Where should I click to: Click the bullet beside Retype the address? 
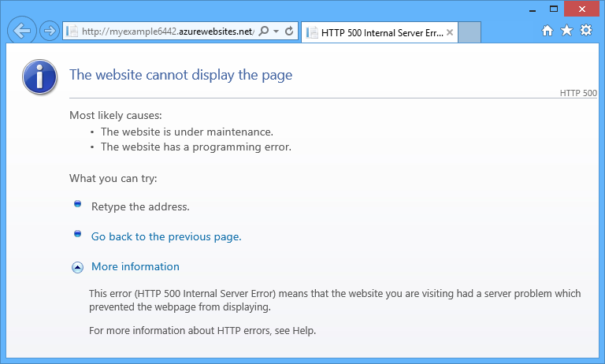[x=77, y=204]
